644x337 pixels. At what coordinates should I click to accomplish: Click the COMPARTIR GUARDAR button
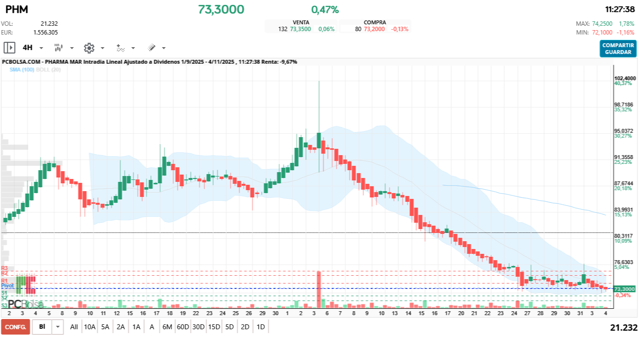[618, 49]
